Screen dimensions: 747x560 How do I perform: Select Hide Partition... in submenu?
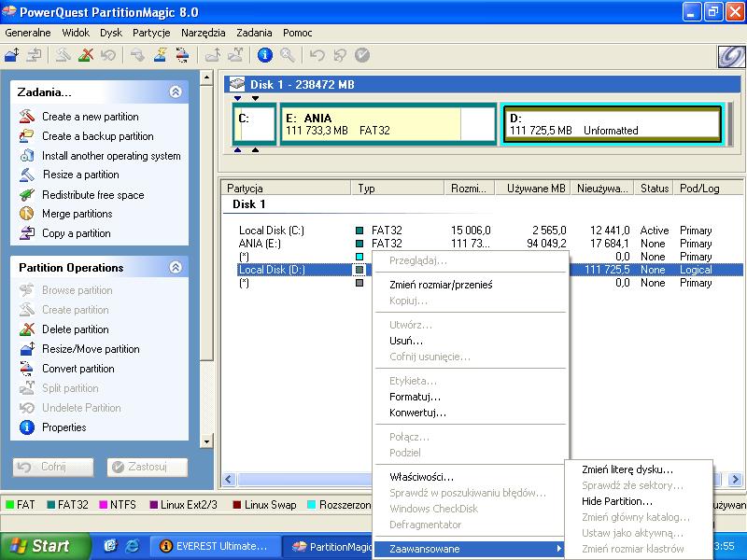[639, 501]
